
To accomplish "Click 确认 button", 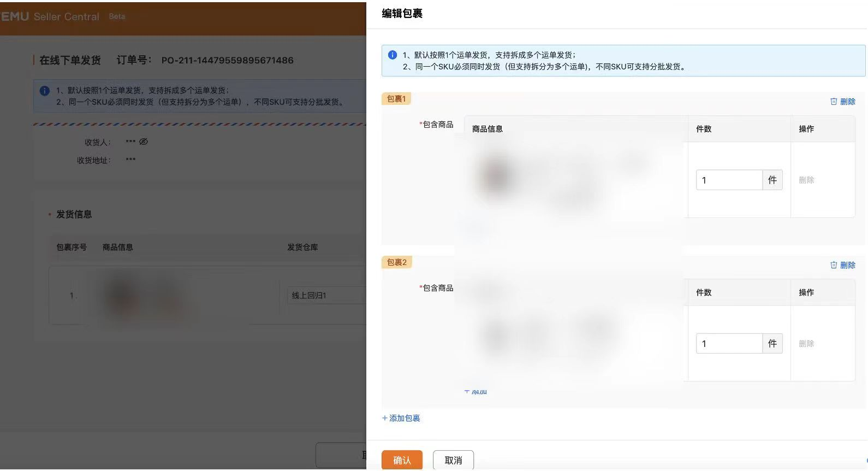I will coord(402,460).
